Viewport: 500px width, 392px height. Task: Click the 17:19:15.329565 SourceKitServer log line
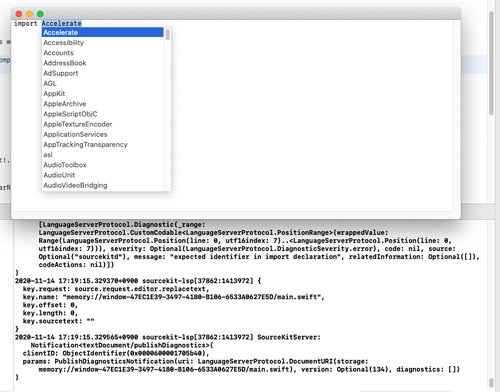(x=168, y=337)
